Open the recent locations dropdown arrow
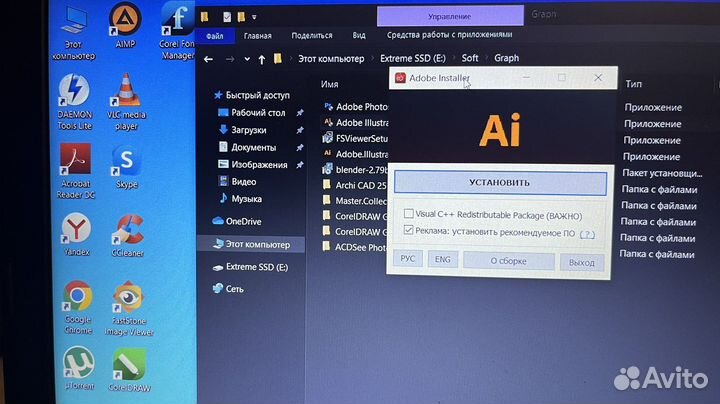 point(247,59)
